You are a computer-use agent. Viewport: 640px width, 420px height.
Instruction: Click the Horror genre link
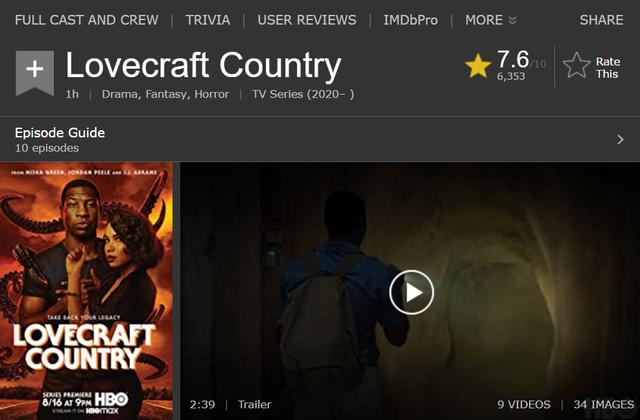(211, 94)
